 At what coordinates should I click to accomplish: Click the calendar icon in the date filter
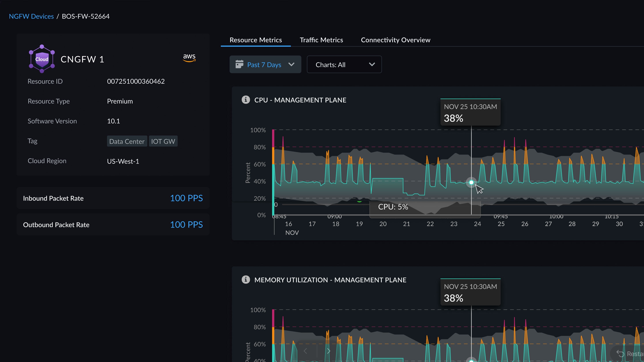(x=239, y=64)
